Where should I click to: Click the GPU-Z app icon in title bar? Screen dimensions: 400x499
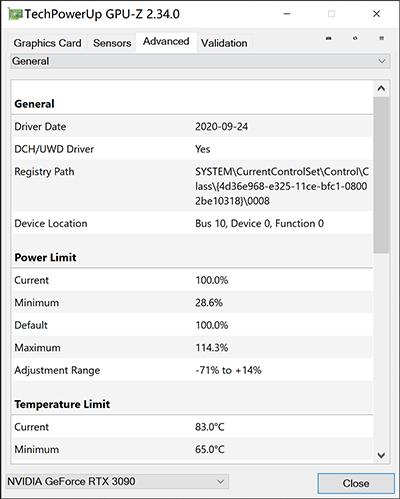[x=15, y=14]
